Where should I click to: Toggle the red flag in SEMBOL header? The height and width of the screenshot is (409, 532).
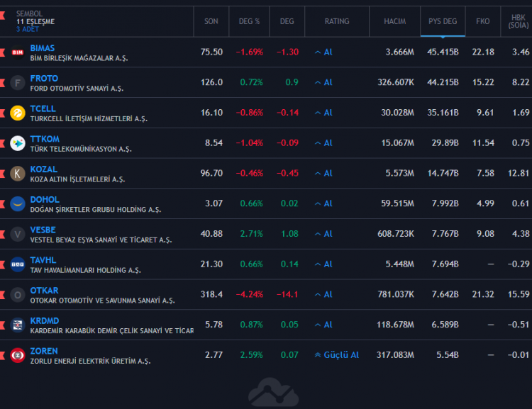click(x=2, y=16)
